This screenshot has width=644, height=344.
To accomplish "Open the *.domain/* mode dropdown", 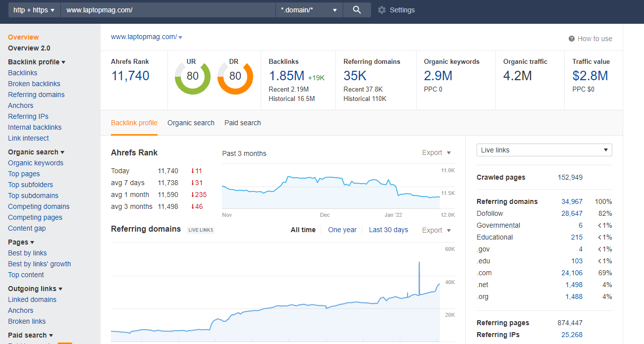I will [x=309, y=10].
